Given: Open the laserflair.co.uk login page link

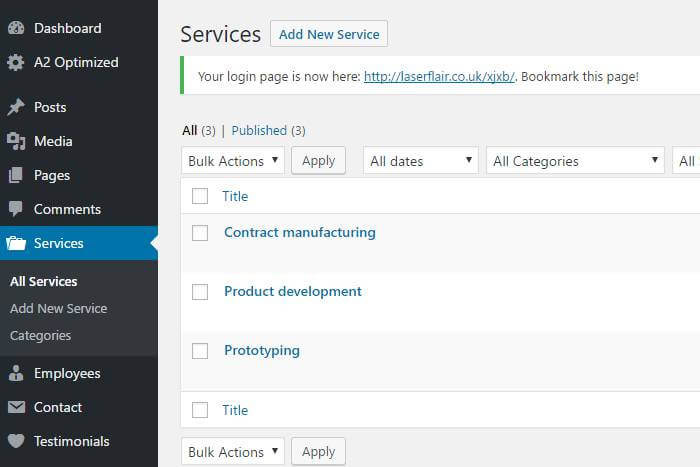Looking at the screenshot, I should click(x=440, y=76).
